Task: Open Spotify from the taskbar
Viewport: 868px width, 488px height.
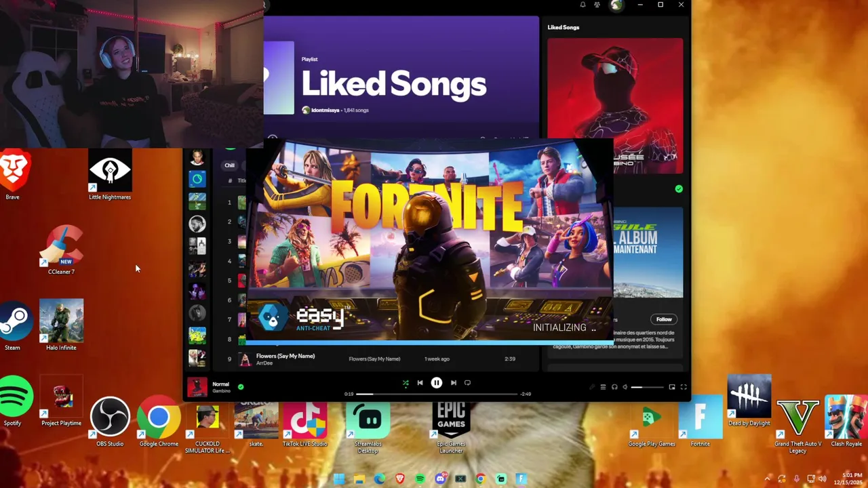Action: pos(420,479)
